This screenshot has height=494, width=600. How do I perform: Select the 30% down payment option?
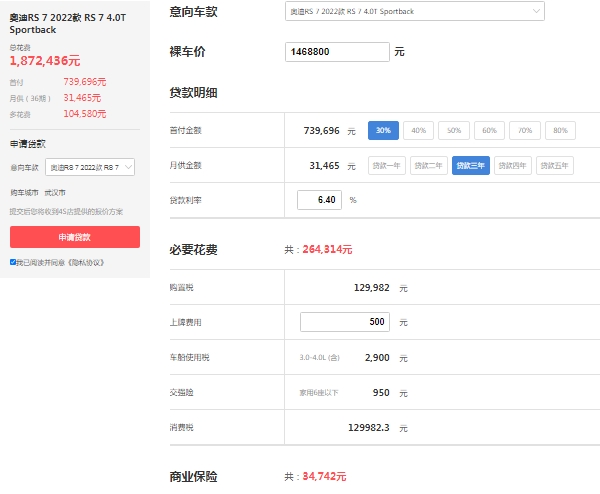[383, 130]
